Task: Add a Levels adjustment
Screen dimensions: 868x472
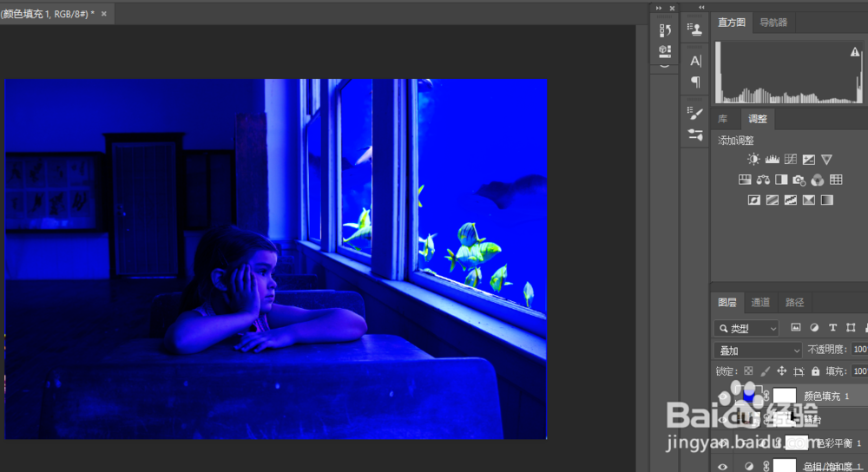Action: pos(772,160)
